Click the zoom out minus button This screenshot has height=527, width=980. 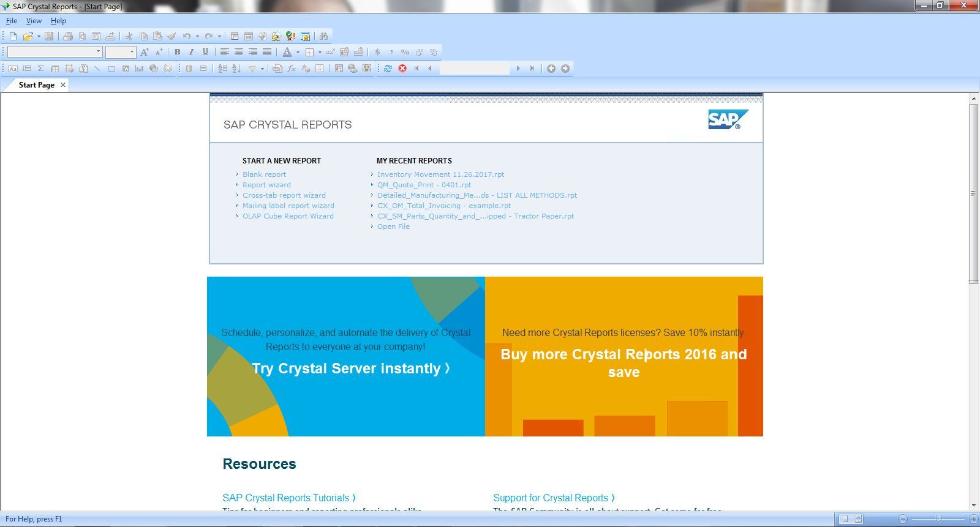[x=902, y=519]
